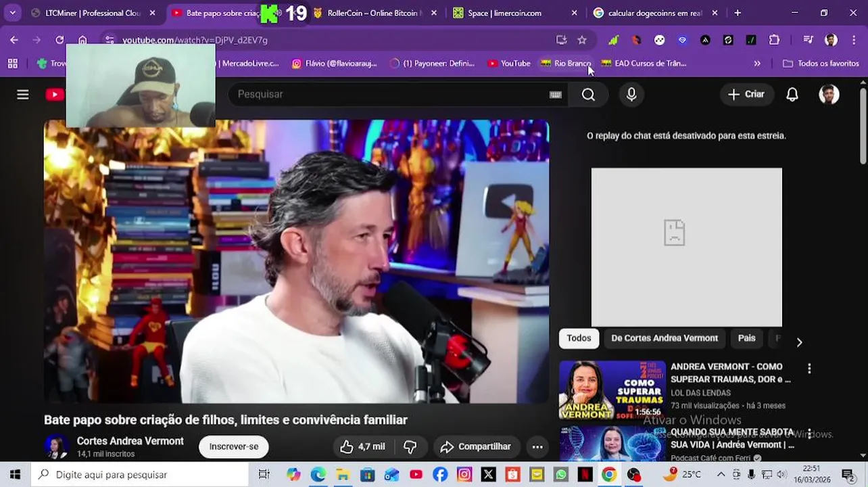
Task: Open EAD Cursos de Trân bookmark
Action: tap(644, 64)
